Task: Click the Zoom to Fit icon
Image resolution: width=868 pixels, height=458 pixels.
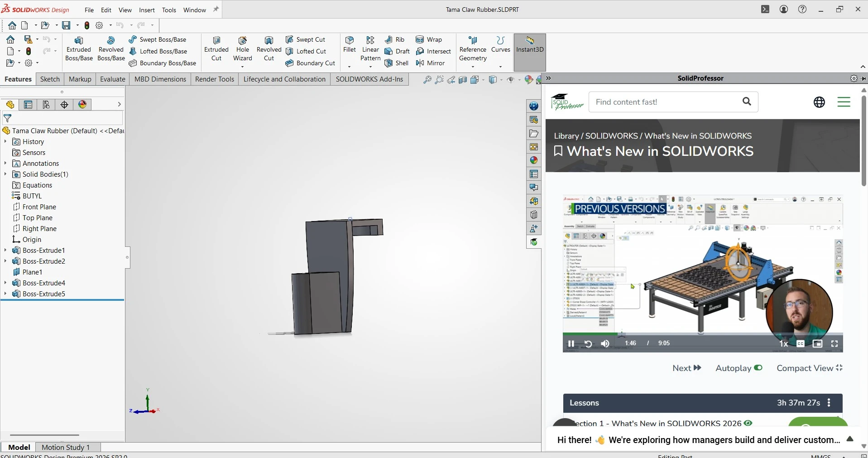Action: coord(427,80)
